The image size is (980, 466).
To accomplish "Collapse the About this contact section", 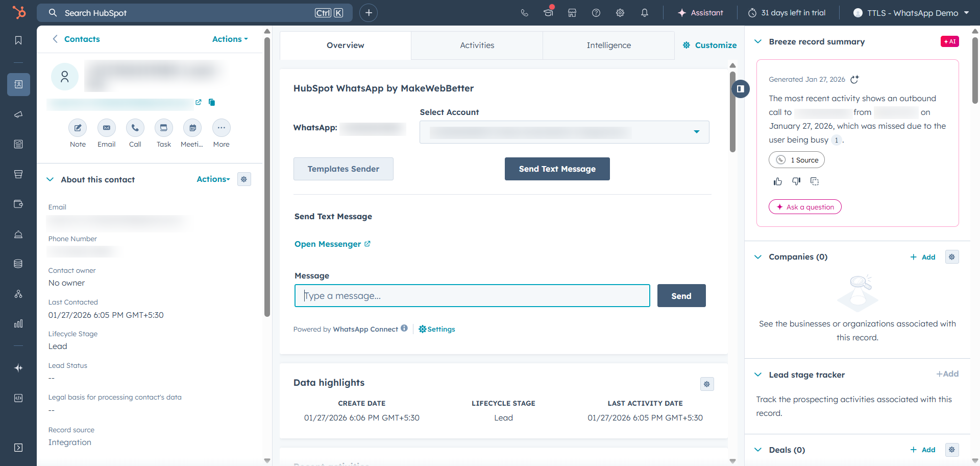I will pos(50,179).
